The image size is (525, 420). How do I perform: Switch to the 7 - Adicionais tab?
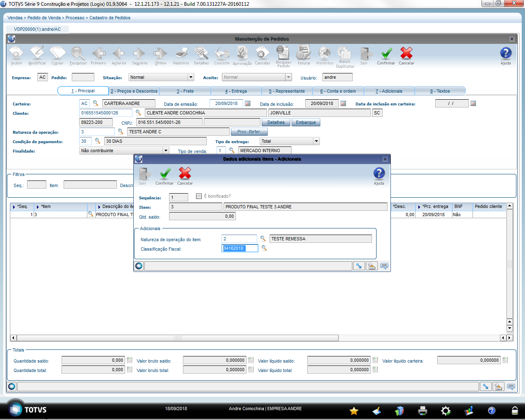point(389,91)
